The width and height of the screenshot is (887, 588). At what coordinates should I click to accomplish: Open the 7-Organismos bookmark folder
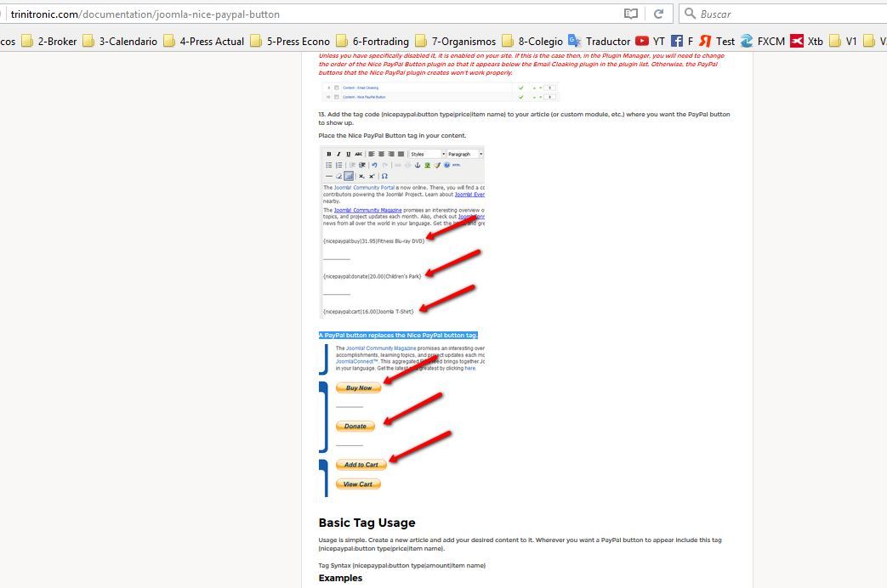(455, 42)
